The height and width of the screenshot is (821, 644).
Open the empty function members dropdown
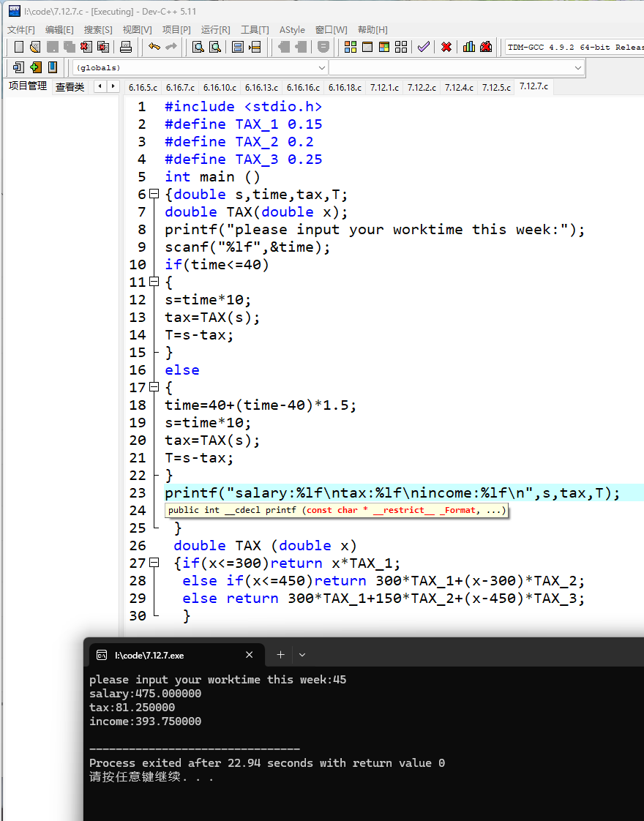[457, 67]
